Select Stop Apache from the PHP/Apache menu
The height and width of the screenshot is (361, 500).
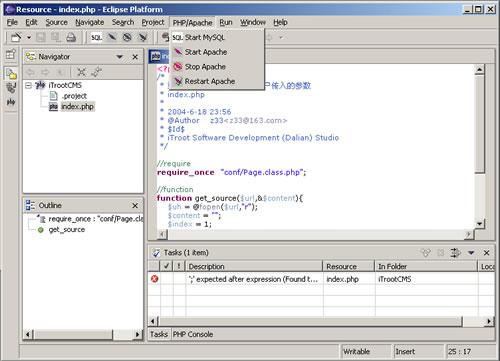[x=217, y=67]
